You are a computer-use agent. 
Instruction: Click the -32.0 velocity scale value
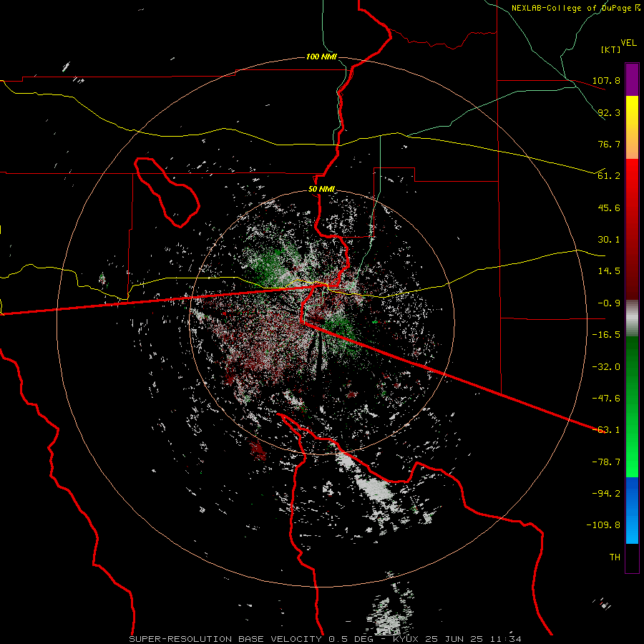[606, 367]
